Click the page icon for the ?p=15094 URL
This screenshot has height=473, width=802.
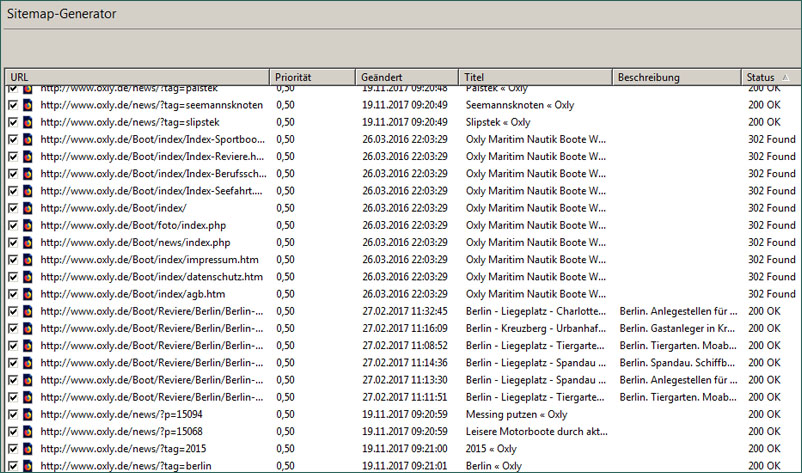[x=28, y=414]
